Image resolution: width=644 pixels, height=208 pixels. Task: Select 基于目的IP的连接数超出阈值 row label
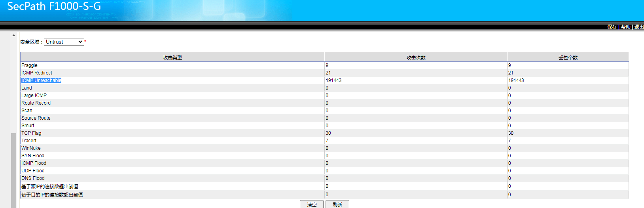click(52, 195)
